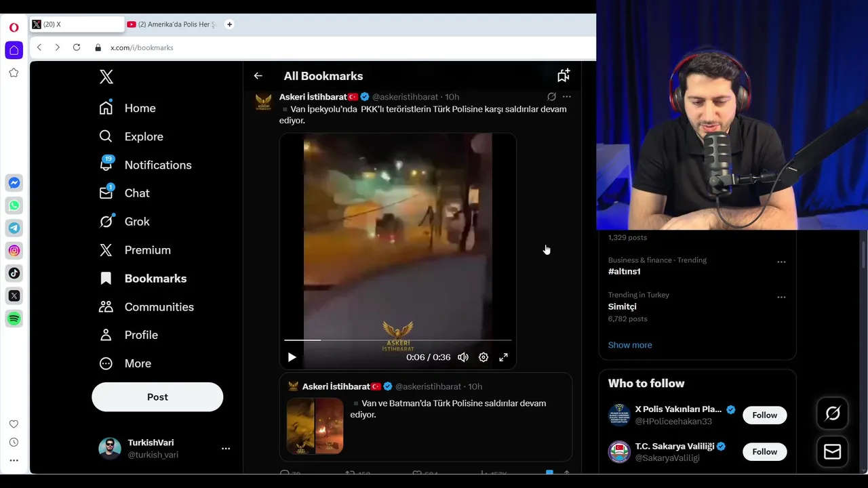Reload the current page
Viewport: 868px width, 488px height.
point(77,47)
